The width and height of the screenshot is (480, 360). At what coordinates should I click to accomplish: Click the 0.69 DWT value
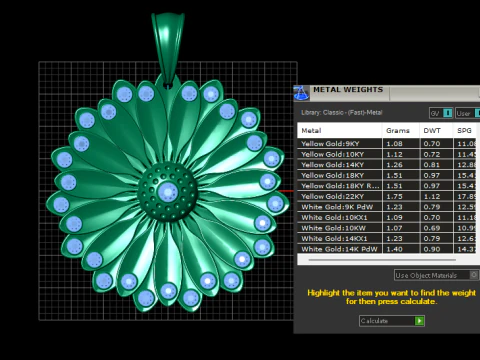432,228
